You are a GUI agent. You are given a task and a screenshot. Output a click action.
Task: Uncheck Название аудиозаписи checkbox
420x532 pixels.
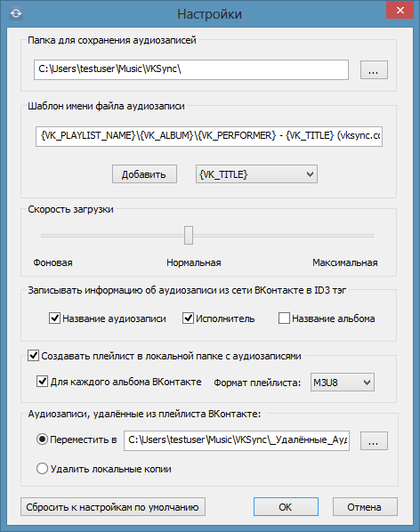pos(54,318)
